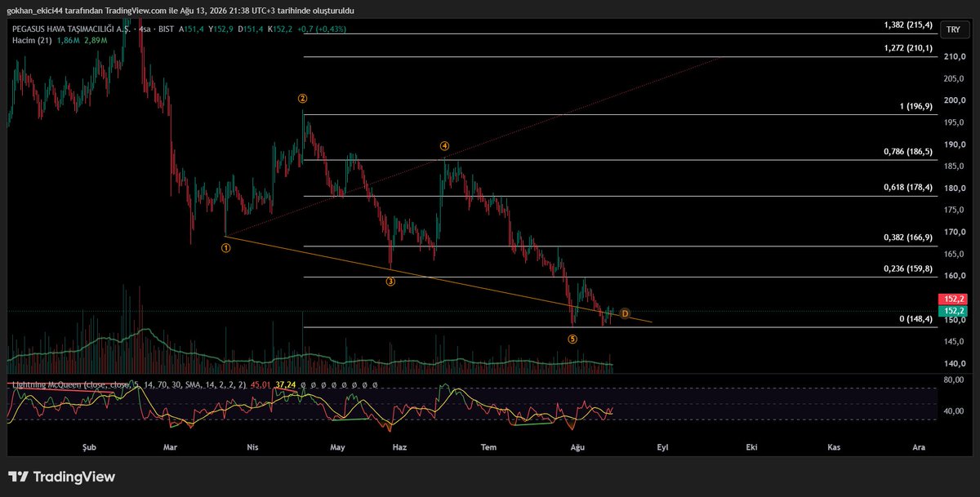Click the Tem month label
The image size is (980, 497).
point(488,447)
